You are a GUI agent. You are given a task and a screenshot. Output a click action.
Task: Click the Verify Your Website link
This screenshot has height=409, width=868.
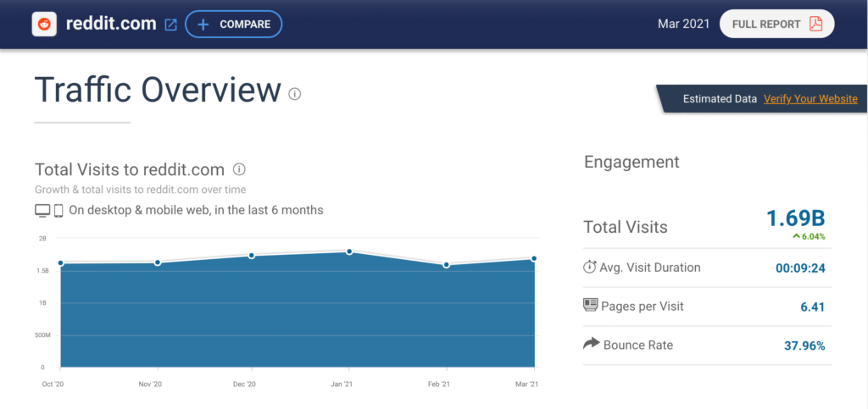point(810,99)
